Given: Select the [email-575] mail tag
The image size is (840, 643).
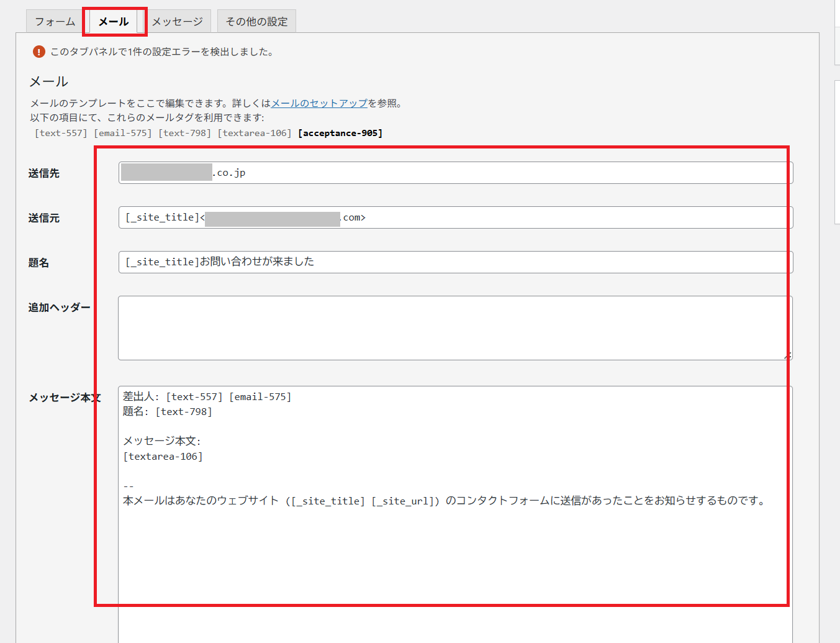Looking at the screenshot, I should tap(122, 133).
